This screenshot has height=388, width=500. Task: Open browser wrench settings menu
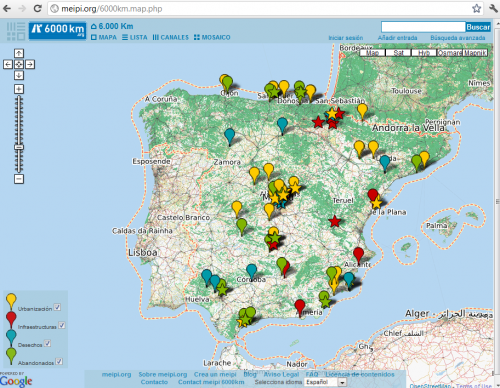[493, 8]
